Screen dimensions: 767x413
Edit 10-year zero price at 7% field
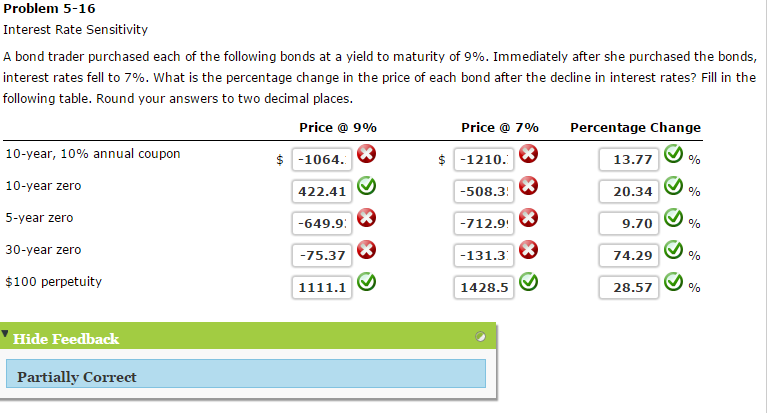[483, 191]
